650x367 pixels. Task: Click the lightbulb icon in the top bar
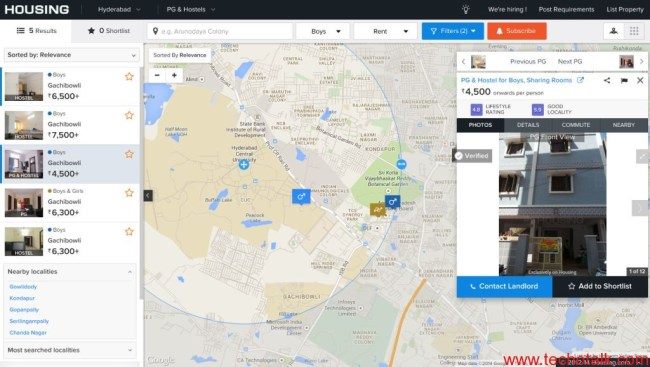click(466, 9)
